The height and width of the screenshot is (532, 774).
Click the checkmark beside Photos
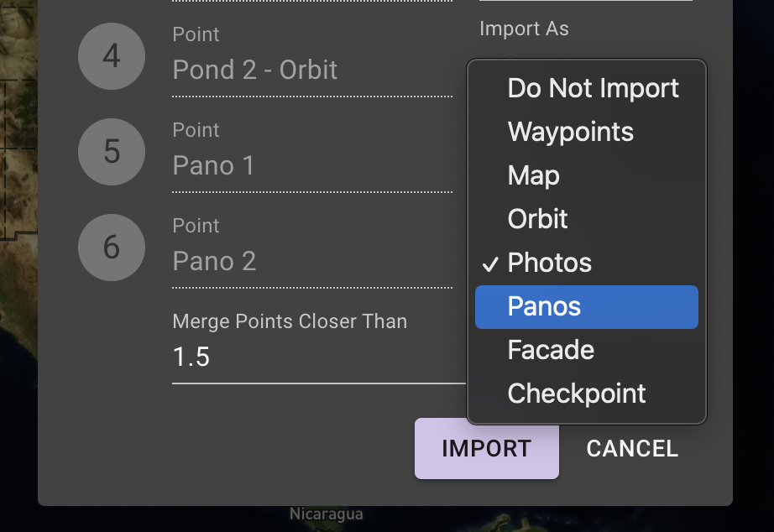490,264
